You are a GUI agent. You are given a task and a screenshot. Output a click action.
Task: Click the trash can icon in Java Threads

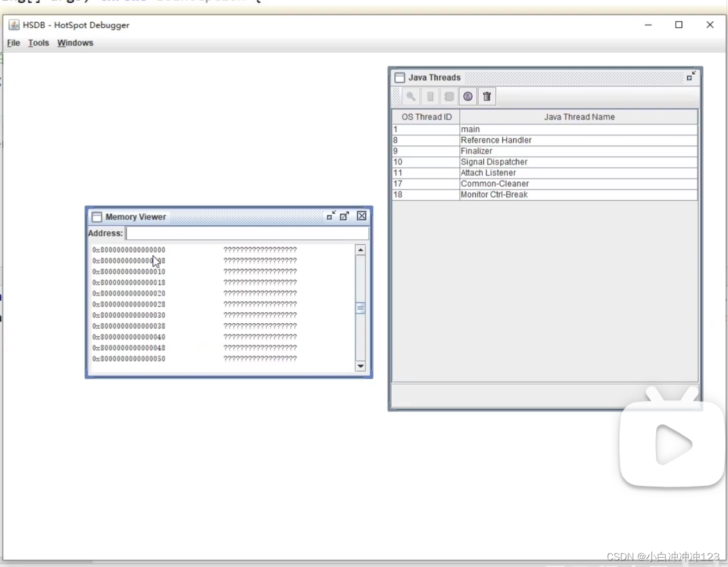[487, 97]
